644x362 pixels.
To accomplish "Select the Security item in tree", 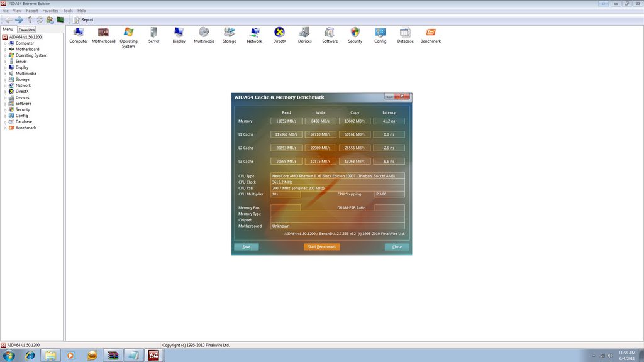I will pyautogui.click(x=23, y=109).
